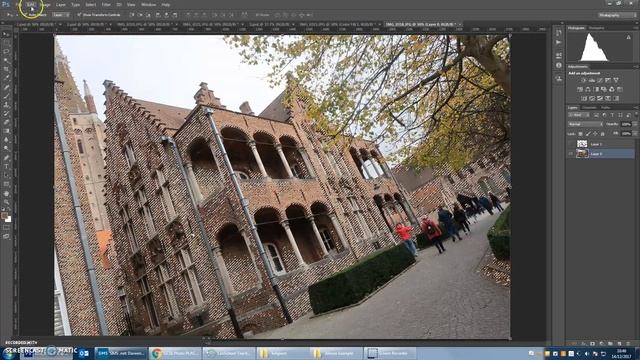Screen dimensions: 640x360
Task: Add a Hue/Saturation adjustment
Action: tap(580, 89)
